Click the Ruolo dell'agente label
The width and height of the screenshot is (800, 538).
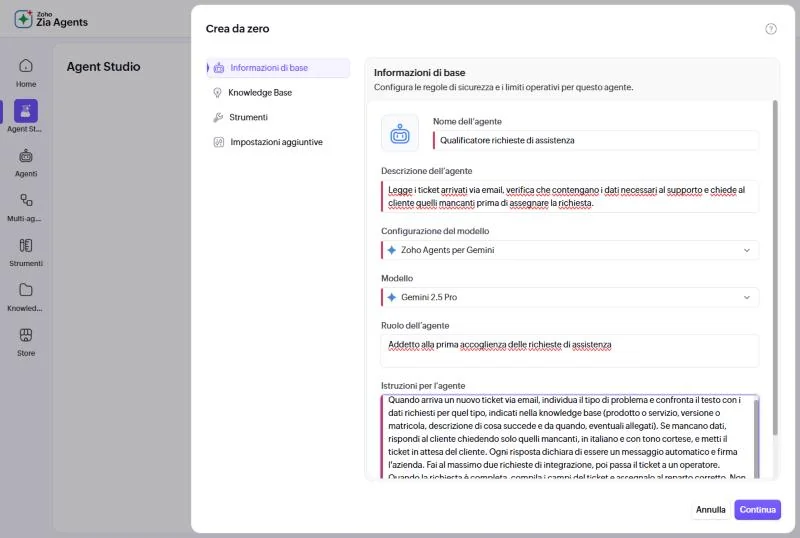(415, 326)
